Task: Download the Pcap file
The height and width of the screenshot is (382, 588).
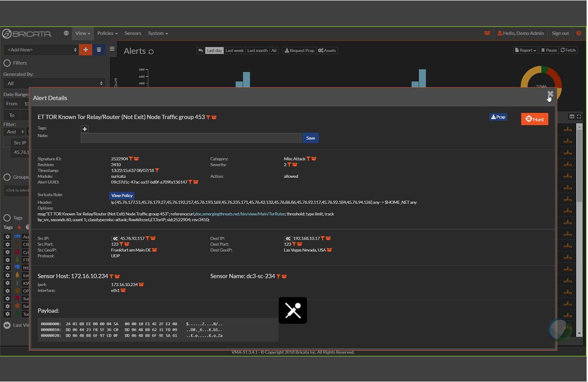Action: click(498, 117)
